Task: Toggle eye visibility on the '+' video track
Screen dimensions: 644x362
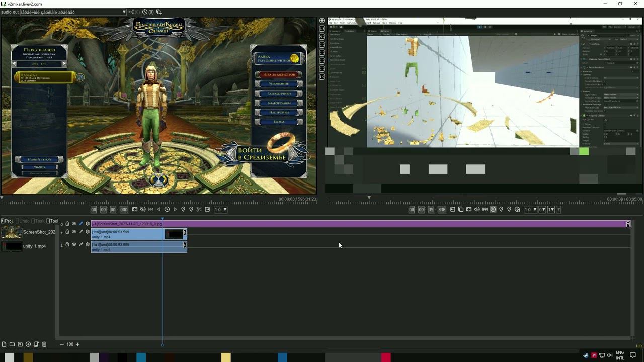Action: pyautogui.click(x=74, y=232)
